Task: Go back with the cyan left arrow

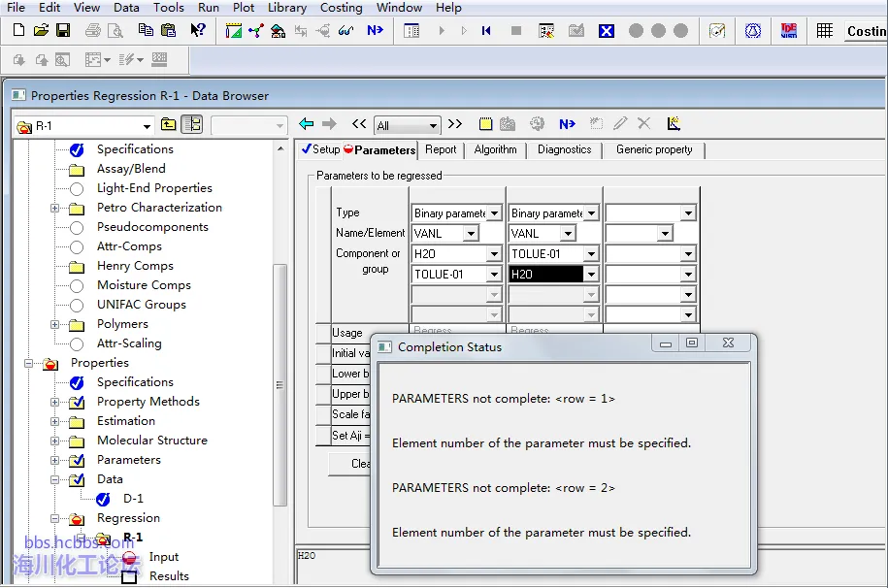Action: click(307, 123)
